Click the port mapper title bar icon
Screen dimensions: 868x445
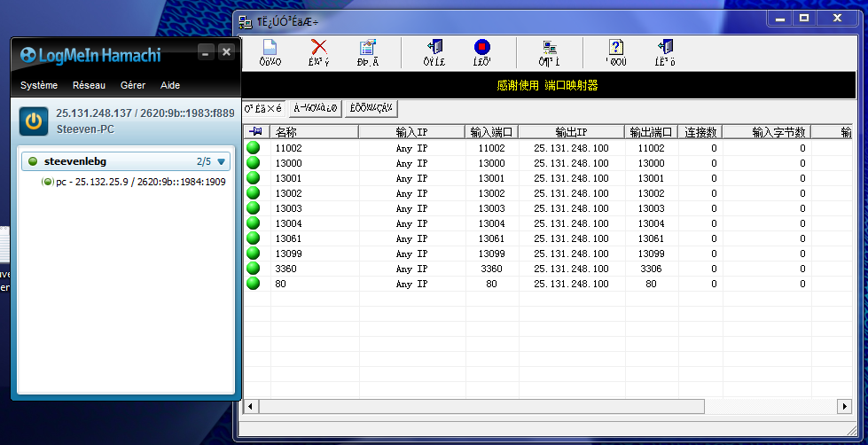(246, 22)
